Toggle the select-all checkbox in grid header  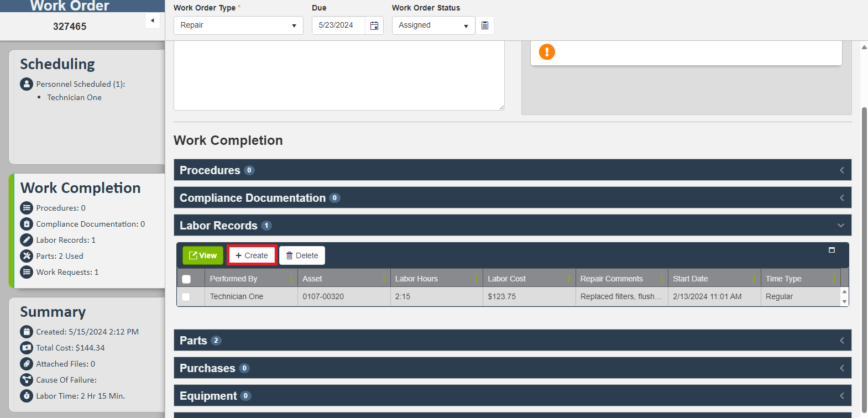tap(186, 279)
